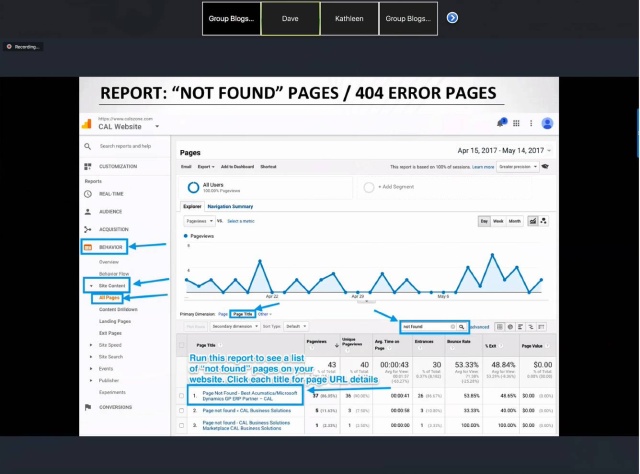The image size is (640, 474).
Task: Expand the Site Search section
Action: 91,357
